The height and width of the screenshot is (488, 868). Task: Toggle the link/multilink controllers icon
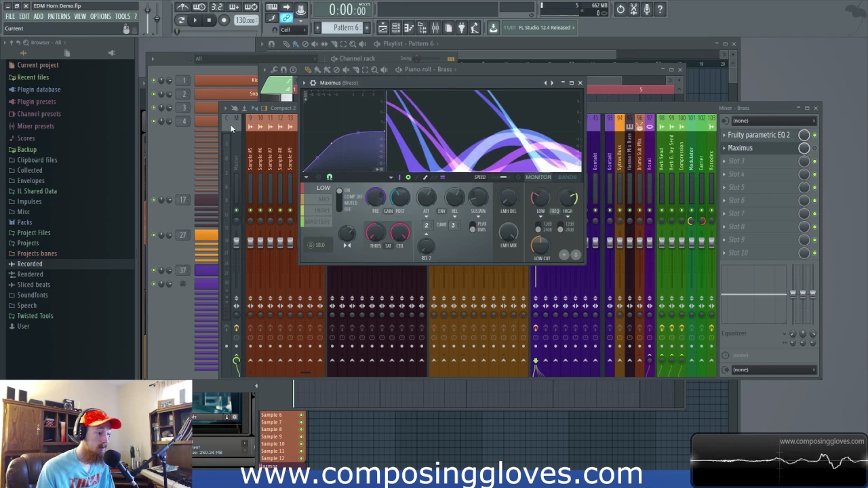[x=286, y=18]
